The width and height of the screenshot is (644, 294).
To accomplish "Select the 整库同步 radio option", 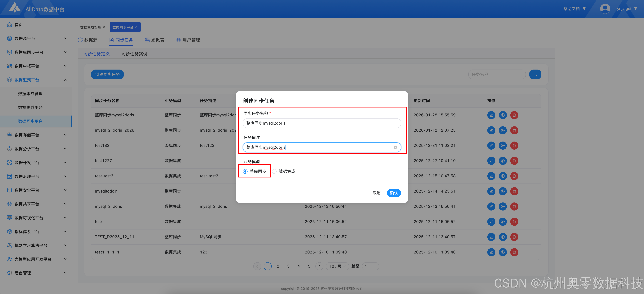I will pos(245,171).
